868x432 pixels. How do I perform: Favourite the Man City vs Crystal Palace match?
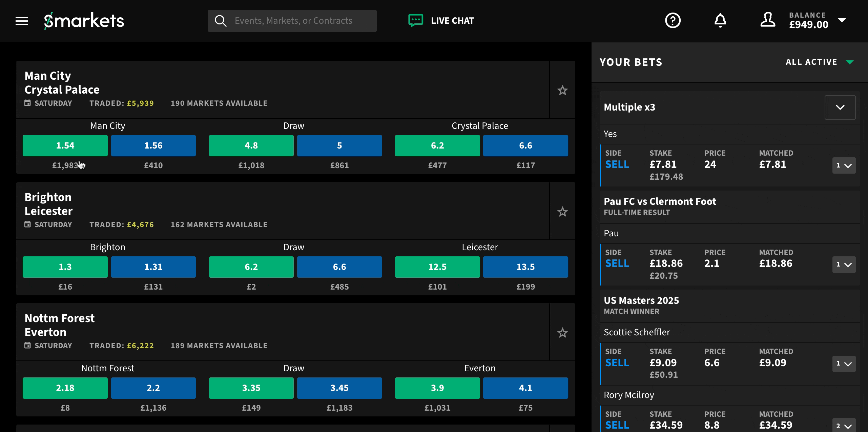[562, 91]
